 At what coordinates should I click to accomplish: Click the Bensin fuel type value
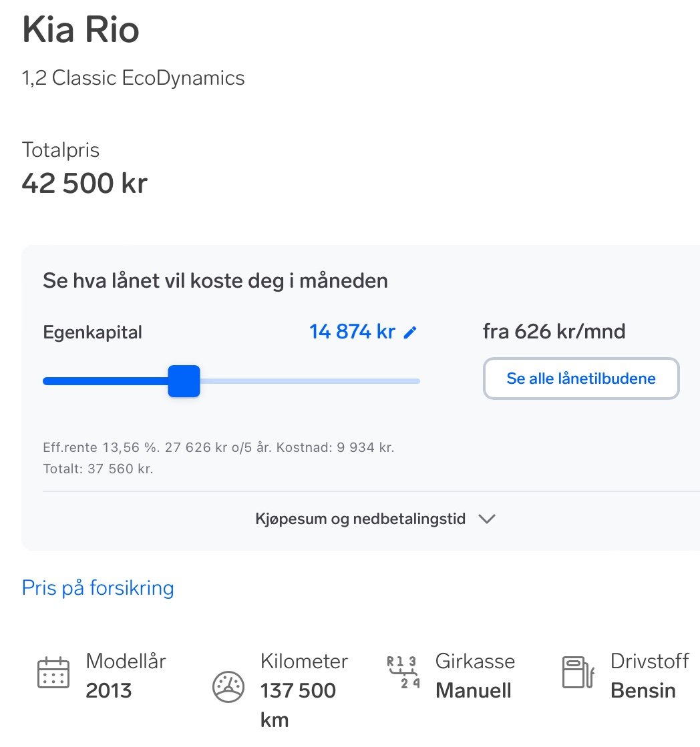point(643,690)
